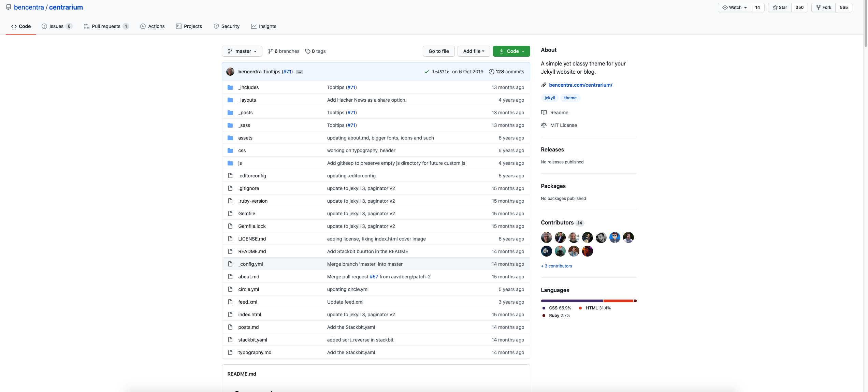
Task: Click the book icon beside Readme
Action: click(x=544, y=113)
